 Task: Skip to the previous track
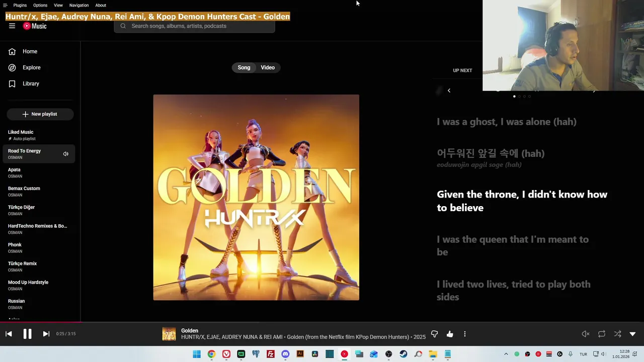tap(9, 334)
